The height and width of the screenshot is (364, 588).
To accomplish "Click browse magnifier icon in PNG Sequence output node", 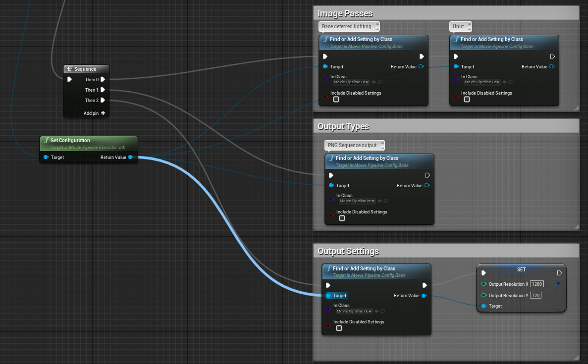I will (385, 201).
